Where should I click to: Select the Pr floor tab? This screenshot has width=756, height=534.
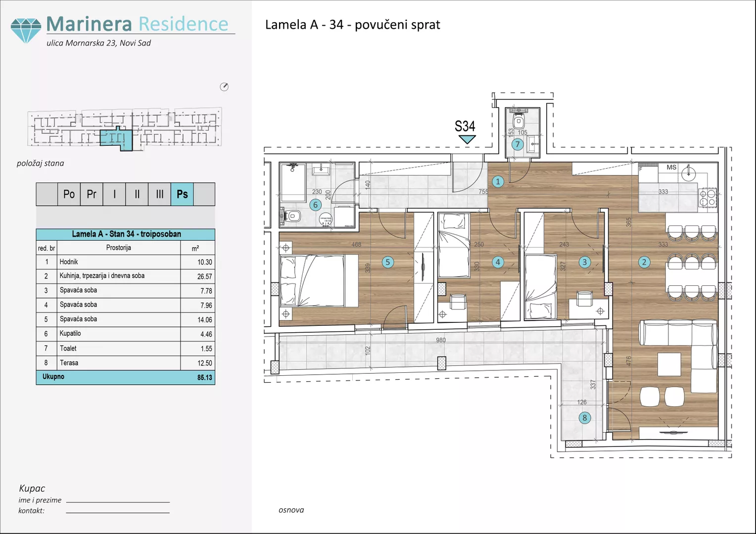coord(92,194)
